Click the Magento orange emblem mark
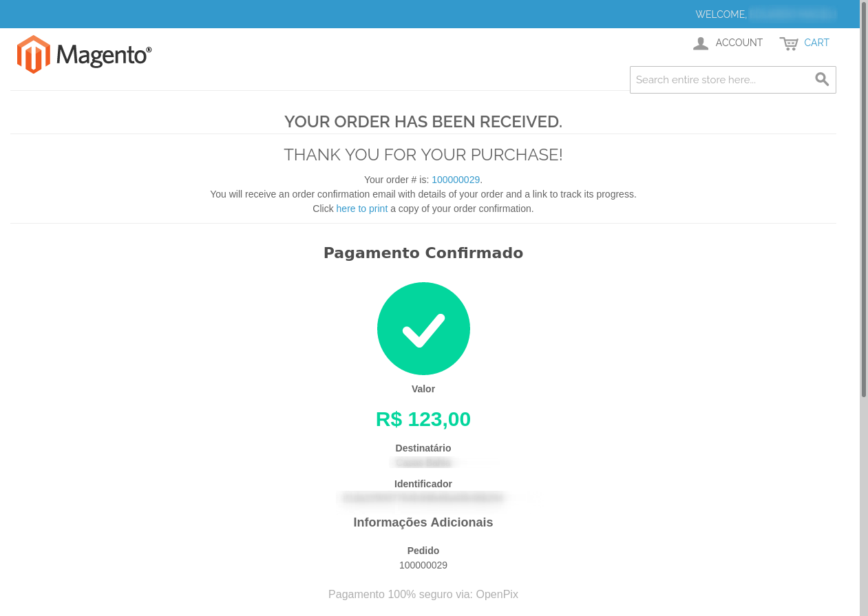 point(33,54)
